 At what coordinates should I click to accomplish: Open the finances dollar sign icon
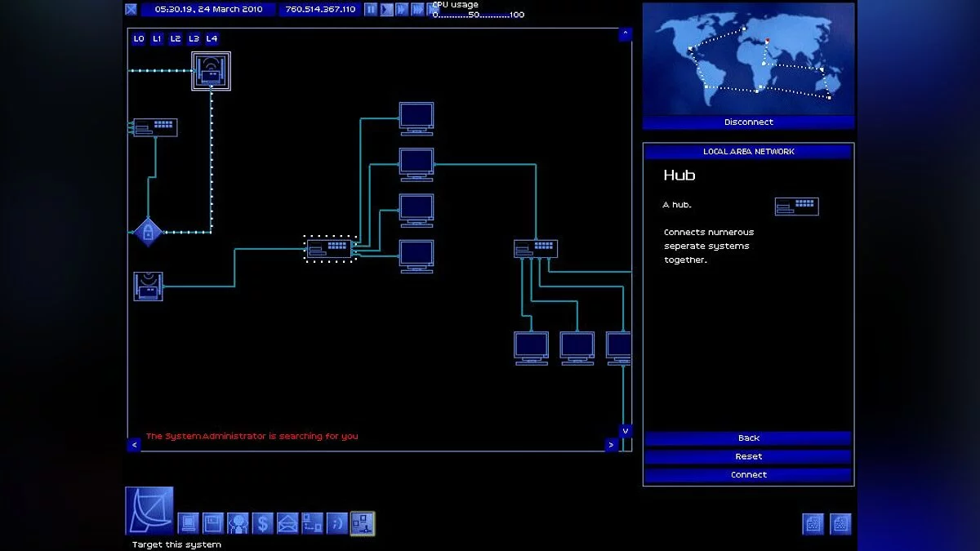(262, 523)
